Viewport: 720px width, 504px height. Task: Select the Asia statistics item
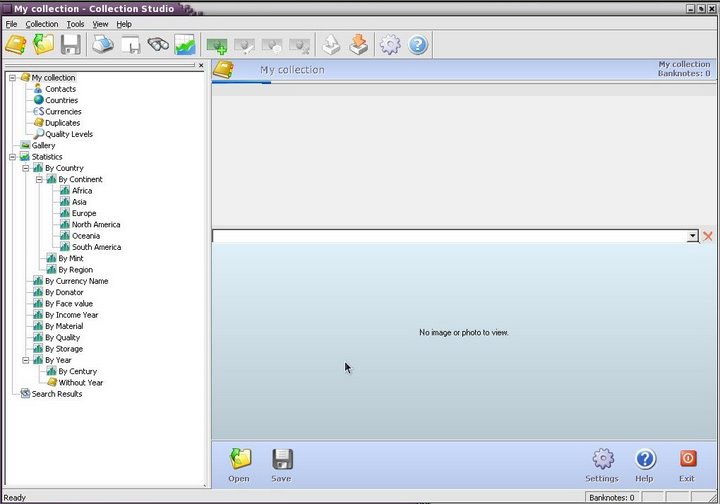pyautogui.click(x=79, y=202)
